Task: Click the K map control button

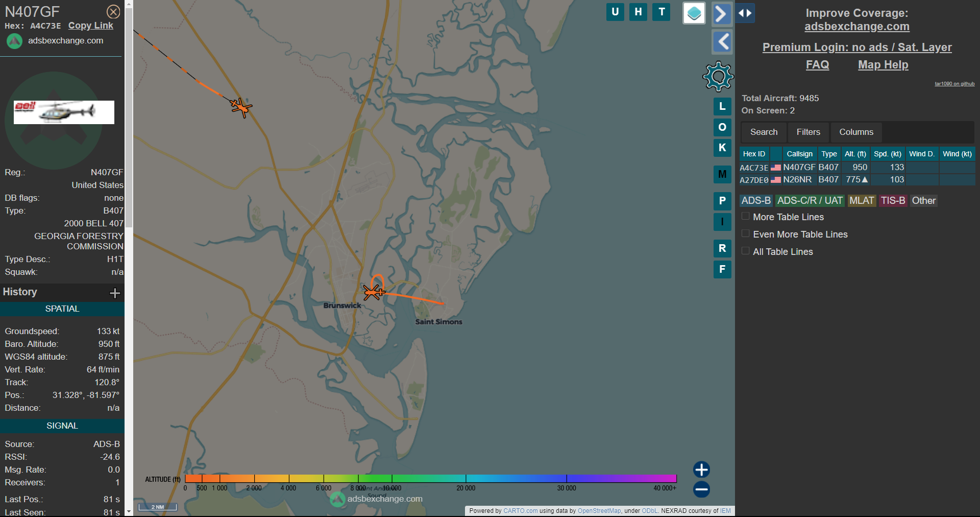Action: coord(722,148)
